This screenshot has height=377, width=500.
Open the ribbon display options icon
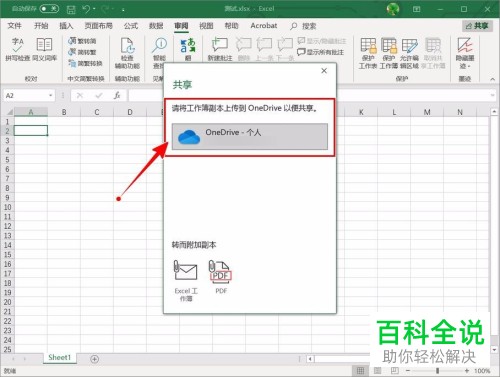[x=417, y=9]
